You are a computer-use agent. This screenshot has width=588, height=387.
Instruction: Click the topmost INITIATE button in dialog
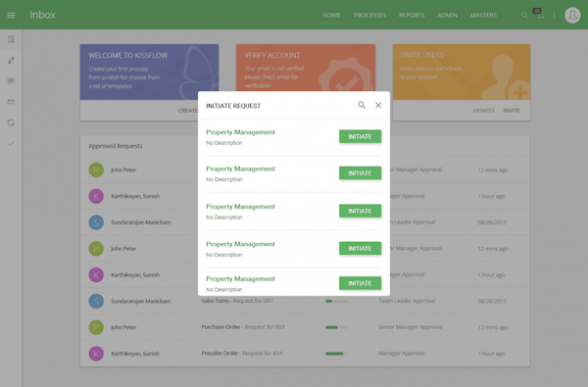point(360,136)
